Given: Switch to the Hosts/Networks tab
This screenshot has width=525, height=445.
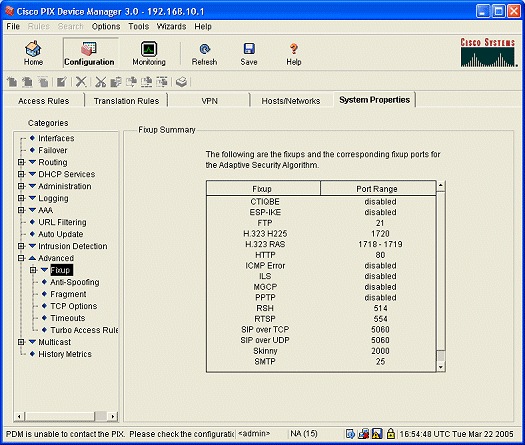Looking at the screenshot, I should pyautogui.click(x=291, y=101).
